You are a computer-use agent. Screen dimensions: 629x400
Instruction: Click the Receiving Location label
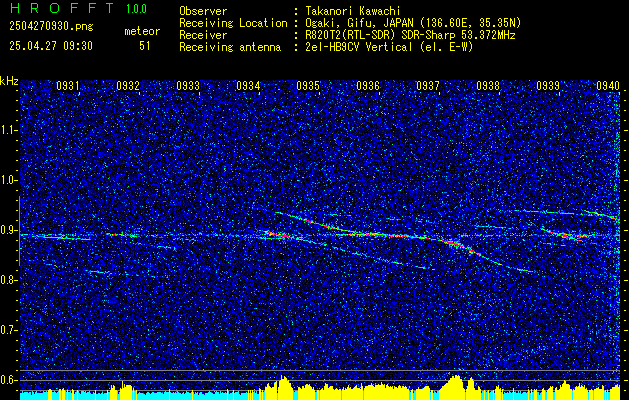point(233,23)
